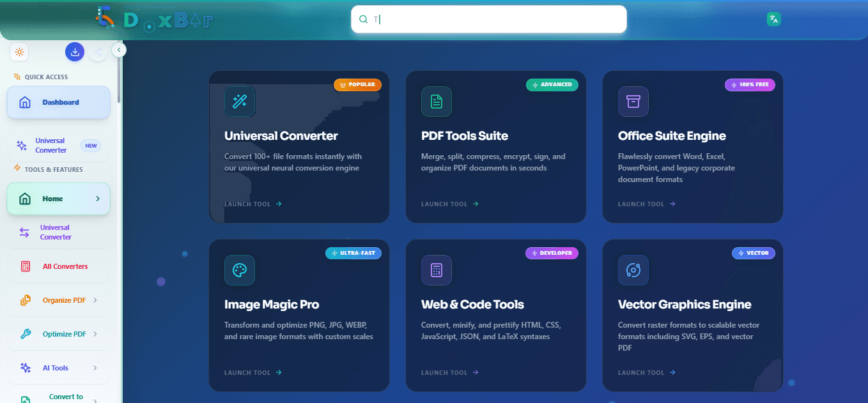Click the QUICK ACCESS section heading
Image resolution: width=868 pixels, height=403 pixels.
tap(46, 77)
